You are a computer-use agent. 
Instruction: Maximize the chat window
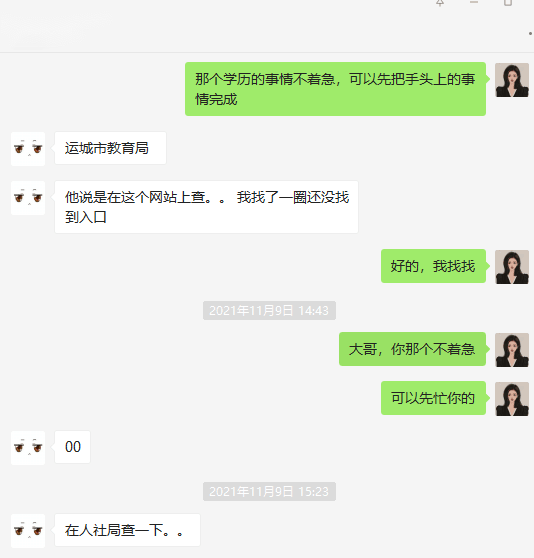tap(508, 3)
